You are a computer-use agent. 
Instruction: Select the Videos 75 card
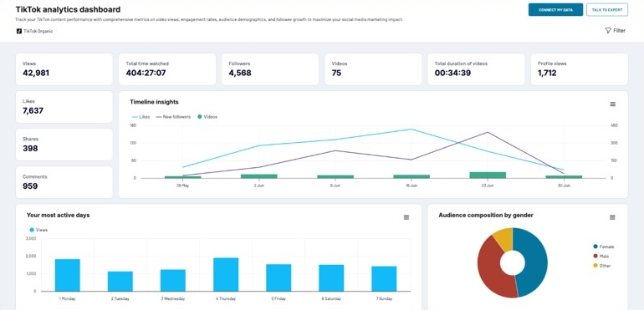click(x=373, y=69)
